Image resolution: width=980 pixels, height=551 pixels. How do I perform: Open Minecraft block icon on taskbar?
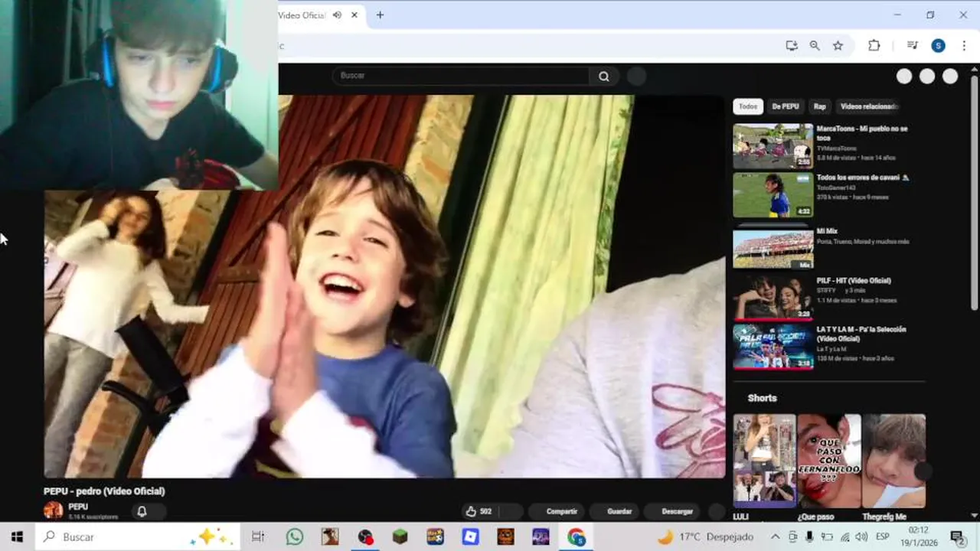click(400, 537)
